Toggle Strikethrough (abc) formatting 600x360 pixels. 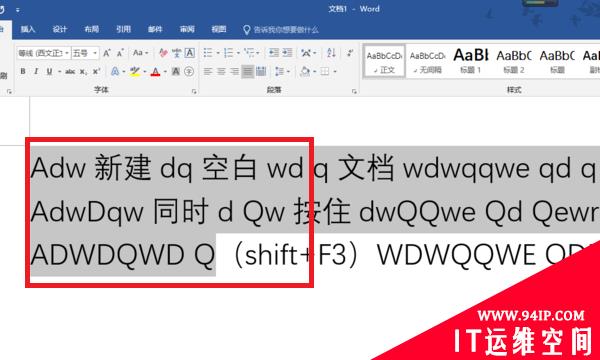tap(70, 71)
